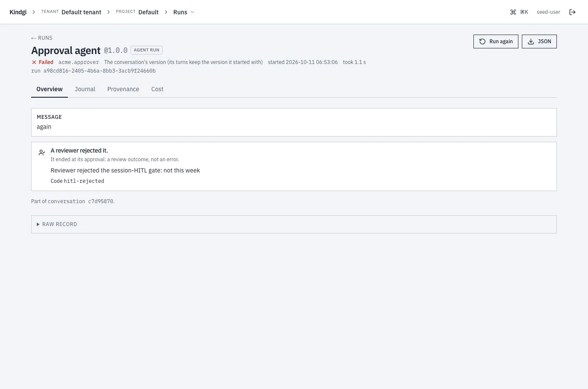This screenshot has height=389, width=588.
Task: Click Run again button
Action: (496, 41)
